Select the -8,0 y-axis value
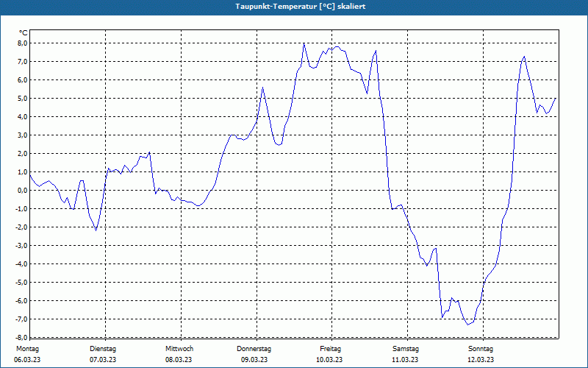Image resolution: width=588 pixels, height=368 pixels. pyautogui.click(x=21, y=337)
